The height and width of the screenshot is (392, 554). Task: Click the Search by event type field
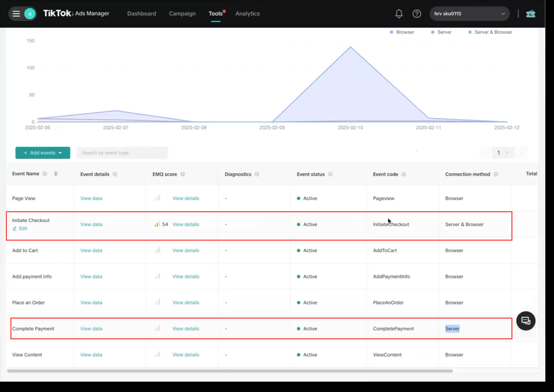click(122, 153)
